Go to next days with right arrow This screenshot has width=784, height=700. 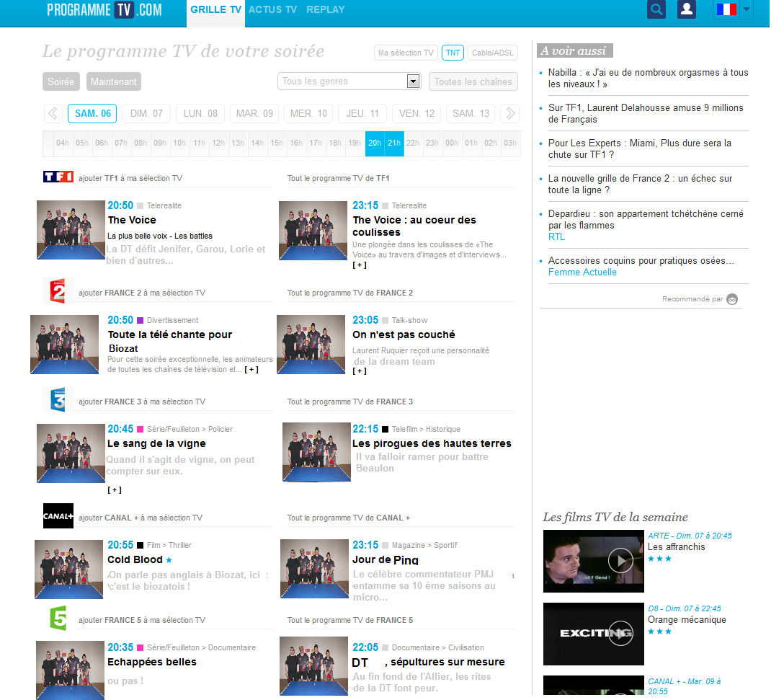point(510,113)
